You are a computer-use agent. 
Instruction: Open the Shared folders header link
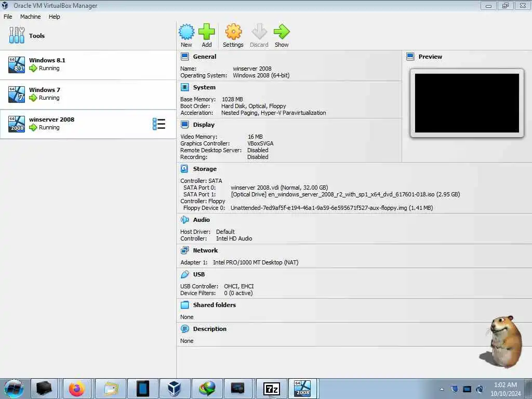215,304
